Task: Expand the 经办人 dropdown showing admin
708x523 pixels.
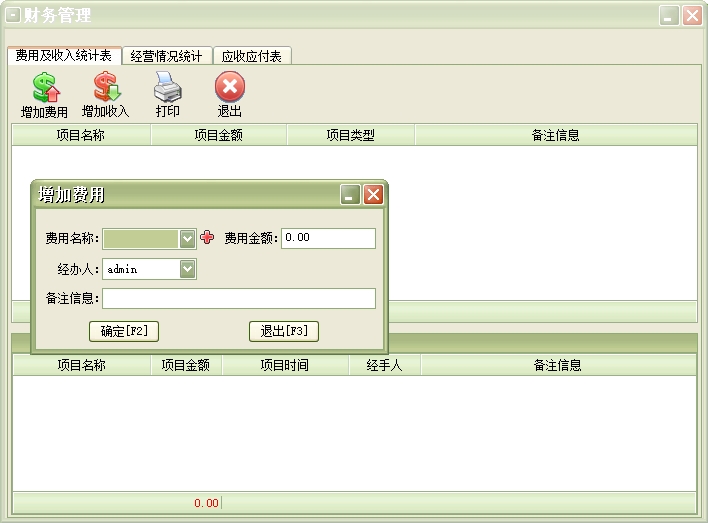Action: 187,269
